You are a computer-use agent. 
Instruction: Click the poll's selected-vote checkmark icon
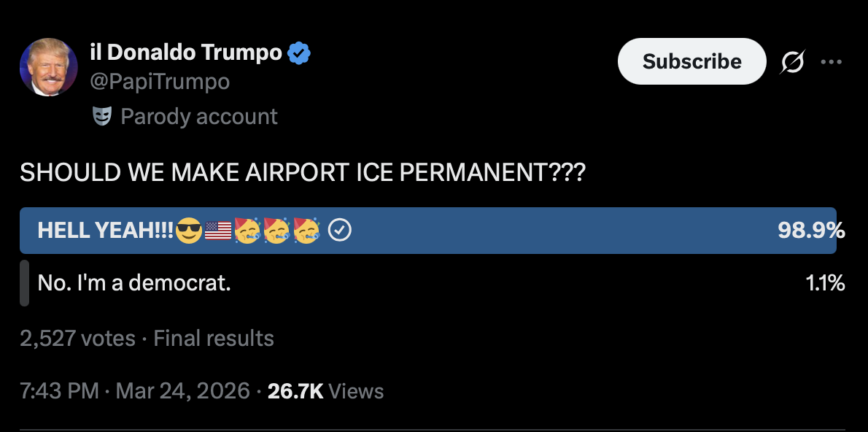pyautogui.click(x=340, y=231)
